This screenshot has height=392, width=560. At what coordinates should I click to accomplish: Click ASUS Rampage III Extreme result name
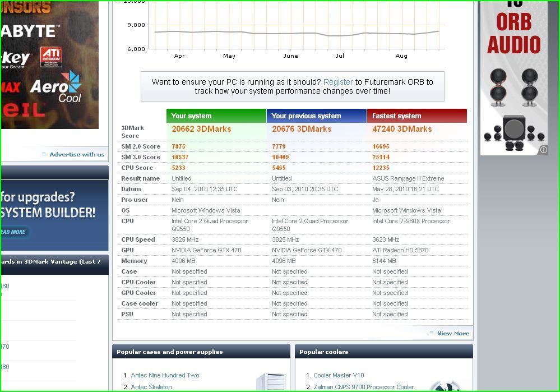[408, 178]
